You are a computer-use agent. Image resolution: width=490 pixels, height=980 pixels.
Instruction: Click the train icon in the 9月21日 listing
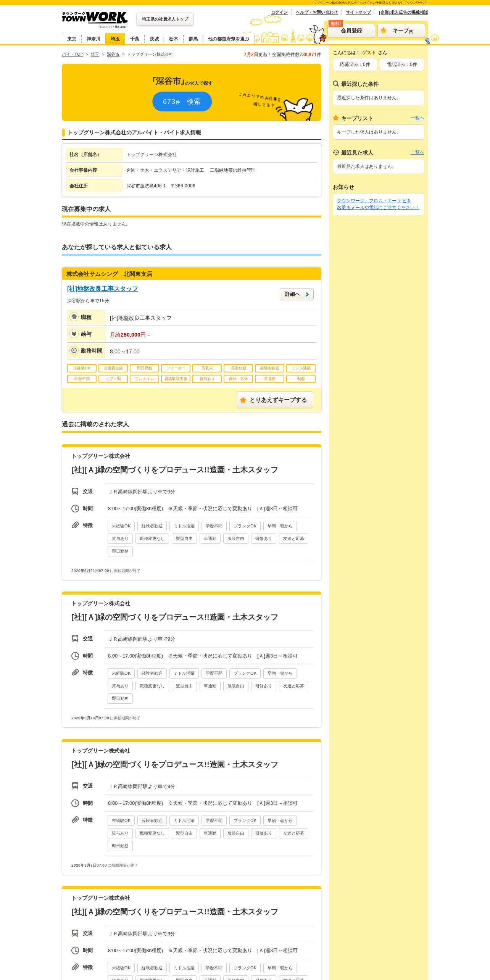tap(75, 491)
